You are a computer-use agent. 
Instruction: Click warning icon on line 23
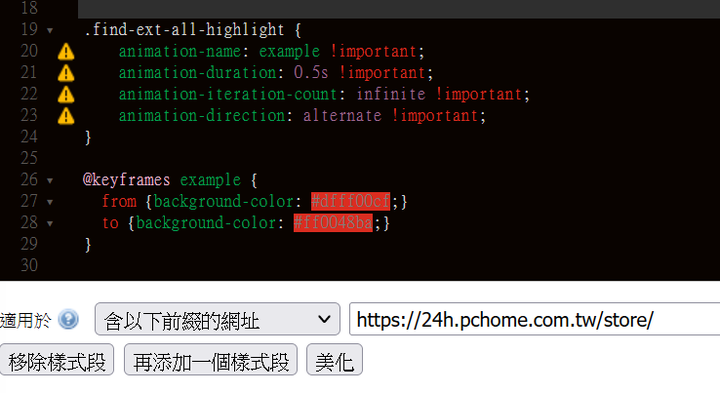click(66, 116)
